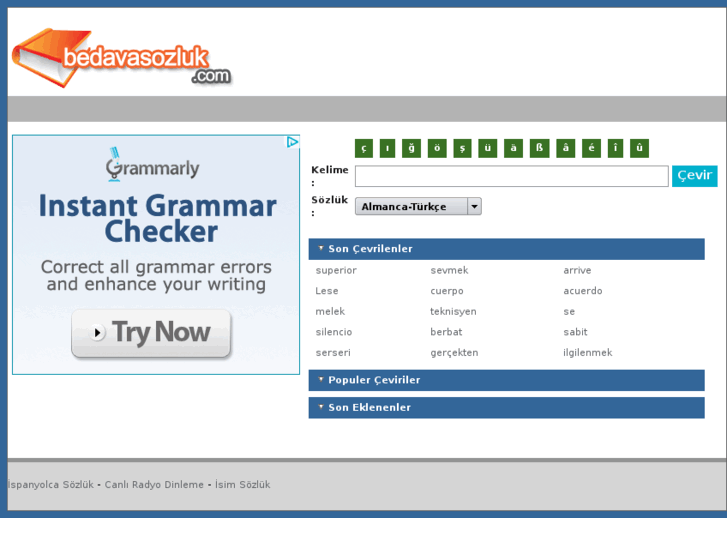Click the bedavasozluk.com book logo
The height and width of the screenshot is (545, 727).
pos(121,58)
